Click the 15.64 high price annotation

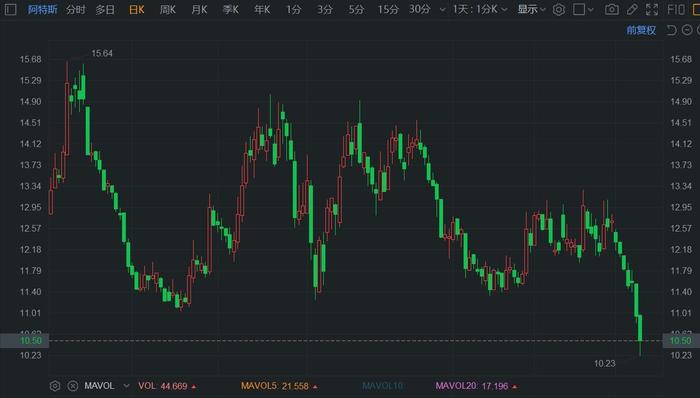[x=102, y=54]
